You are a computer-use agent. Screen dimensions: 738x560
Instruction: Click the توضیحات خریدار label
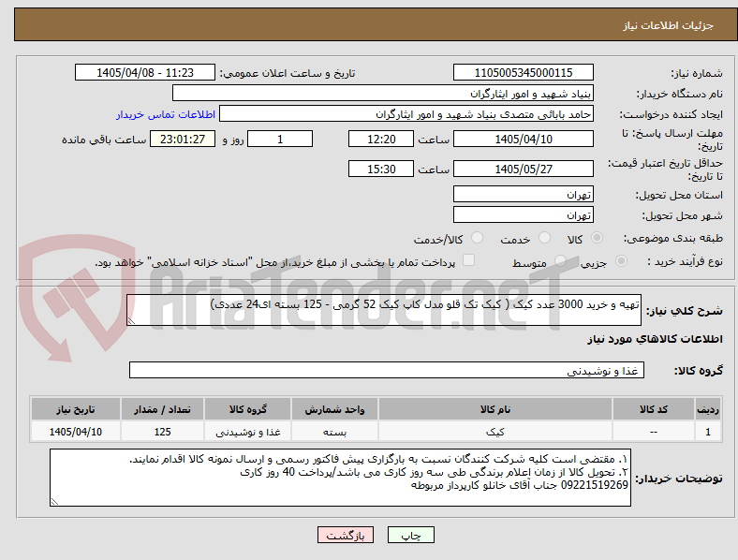pos(679,479)
